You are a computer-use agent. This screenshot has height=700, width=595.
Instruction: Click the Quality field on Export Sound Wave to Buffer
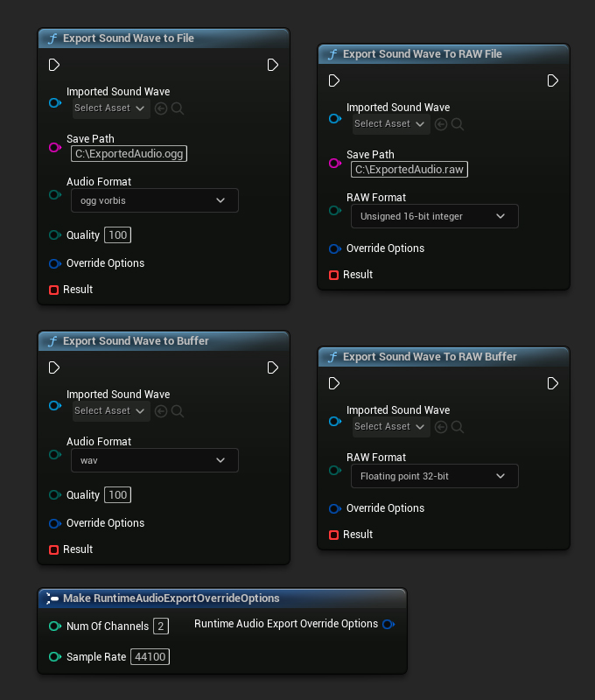(x=117, y=494)
